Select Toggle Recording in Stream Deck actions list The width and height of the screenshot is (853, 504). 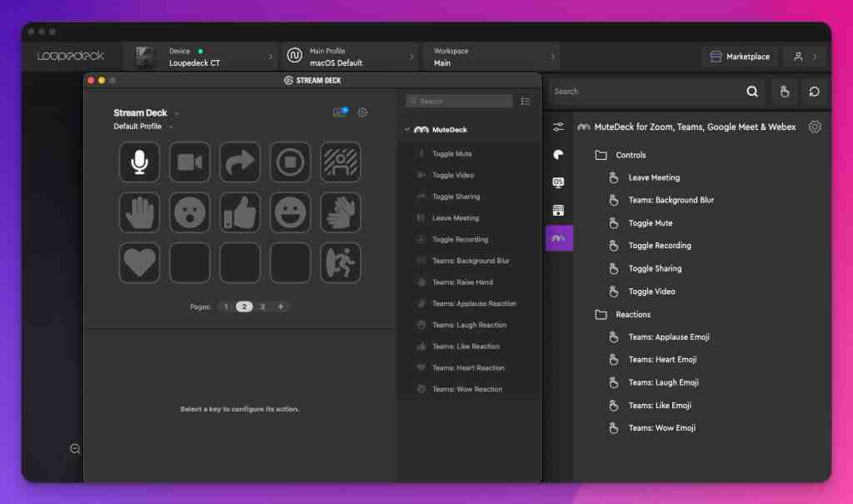pyautogui.click(x=460, y=239)
